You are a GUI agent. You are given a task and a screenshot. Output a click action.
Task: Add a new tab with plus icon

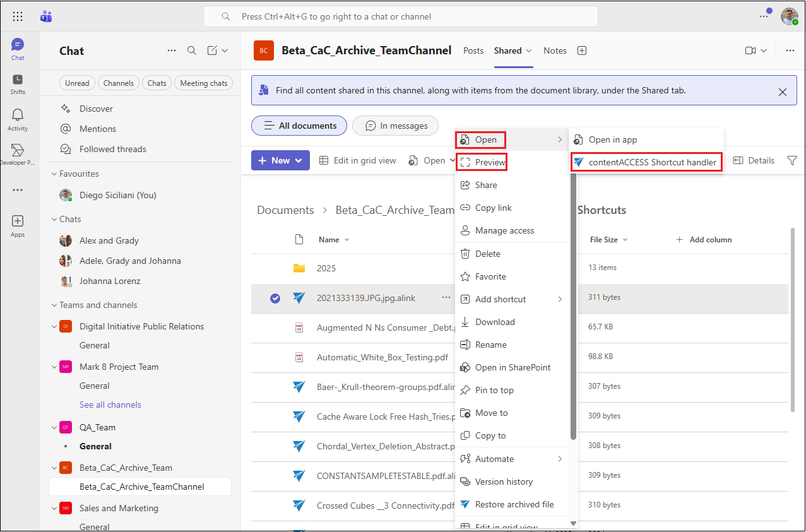point(582,51)
